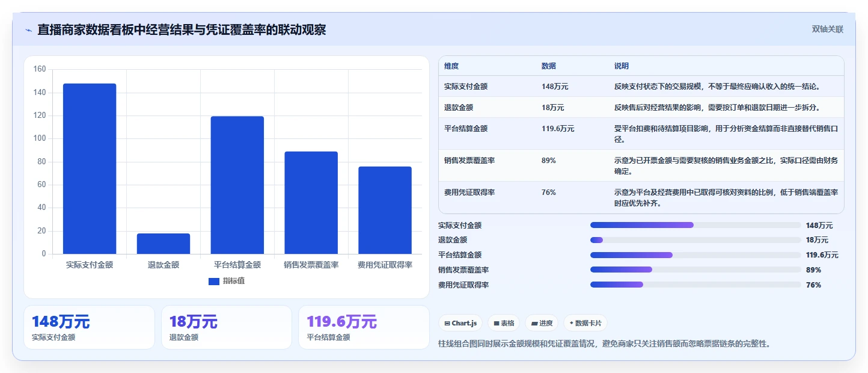Select the Chart.js tag chip
Viewport: 868px width, 373px height.
tap(460, 323)
